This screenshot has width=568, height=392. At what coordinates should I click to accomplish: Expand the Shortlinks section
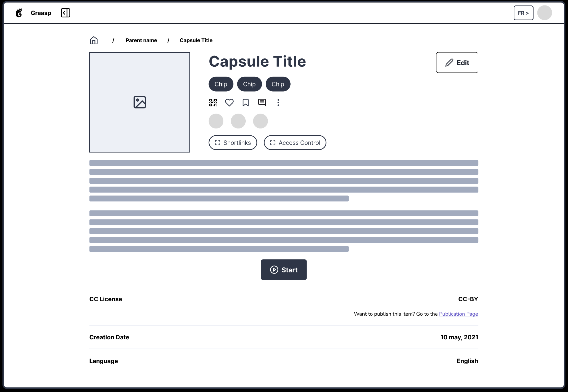point(233,142)
